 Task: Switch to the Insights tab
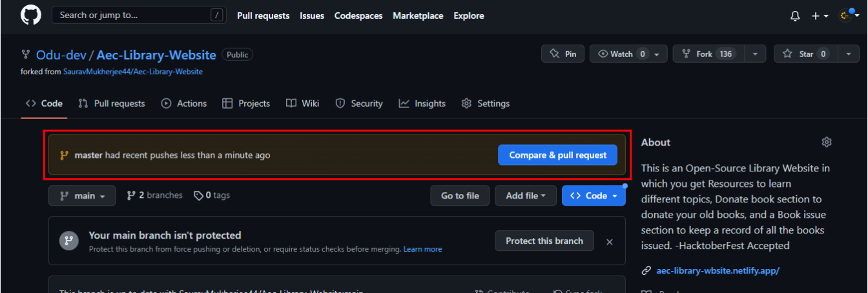422,103
